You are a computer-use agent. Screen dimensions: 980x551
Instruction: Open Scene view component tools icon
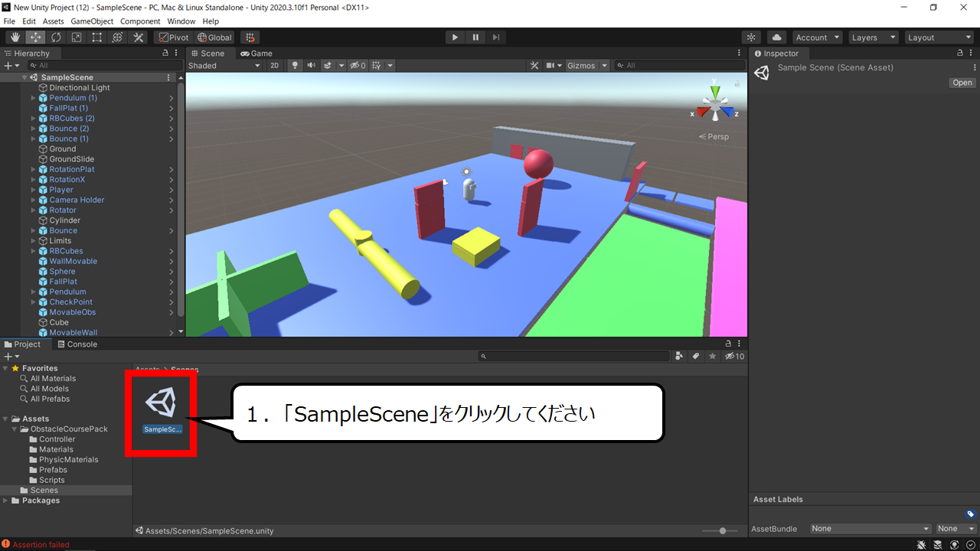534,66
